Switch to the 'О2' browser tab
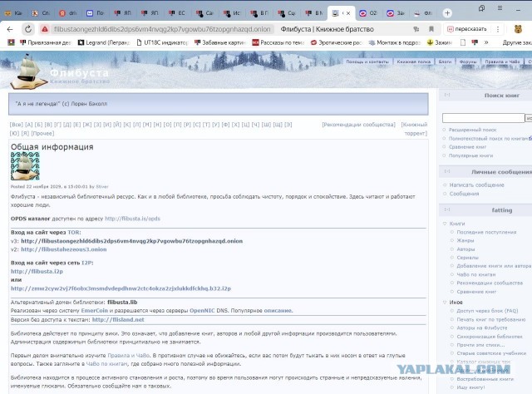The height and width of the screenshot is (394, 532). click(x=368, y=13)
